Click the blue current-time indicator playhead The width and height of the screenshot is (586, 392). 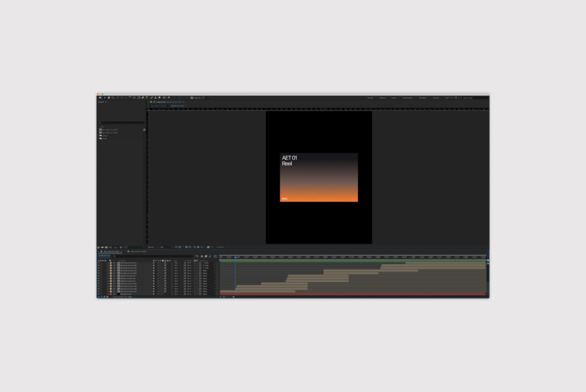pyautogui.click(x=236, y=257)
